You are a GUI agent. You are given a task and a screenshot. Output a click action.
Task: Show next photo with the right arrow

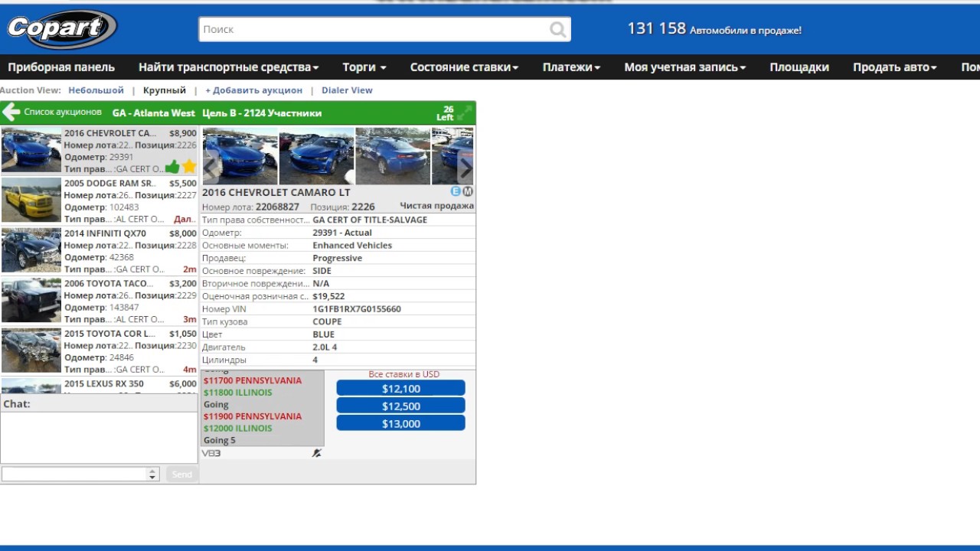click(x=465, y=168)
